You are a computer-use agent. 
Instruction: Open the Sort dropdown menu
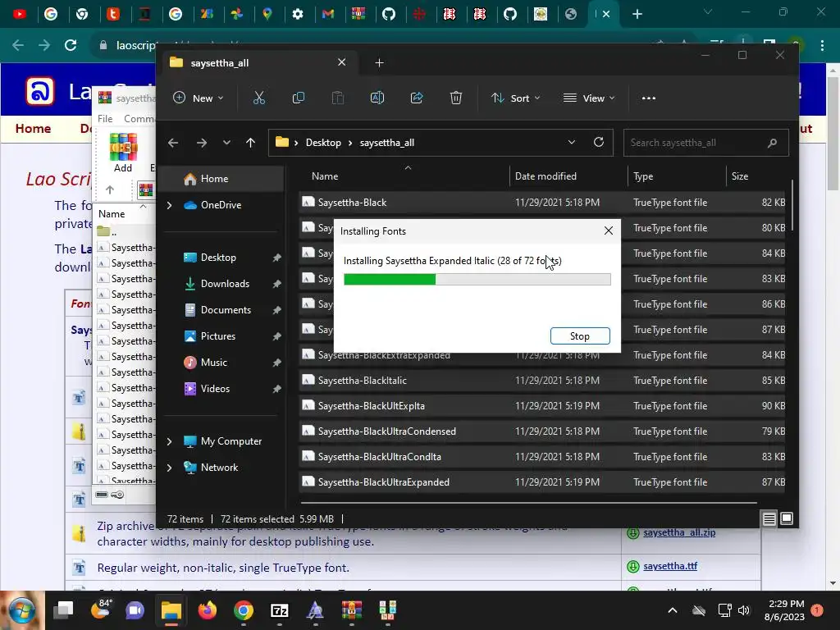[x=516, y=98]
